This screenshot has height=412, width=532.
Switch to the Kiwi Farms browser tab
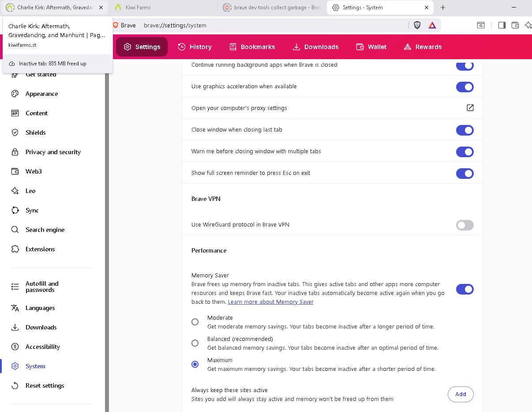click(x=163, y=8)
